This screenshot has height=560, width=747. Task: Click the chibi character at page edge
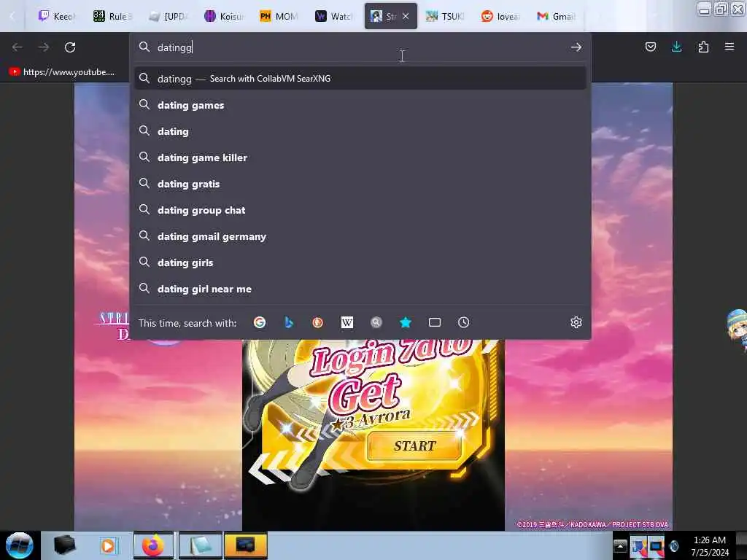coord(737,330)
